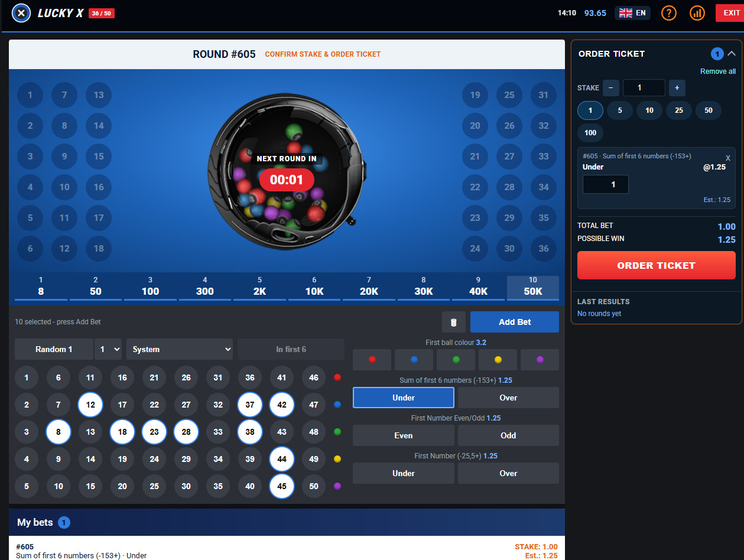Screen dimensions: 744x560
Task: Open the statistics bar chart icon
Action: [x=697, y=12]
